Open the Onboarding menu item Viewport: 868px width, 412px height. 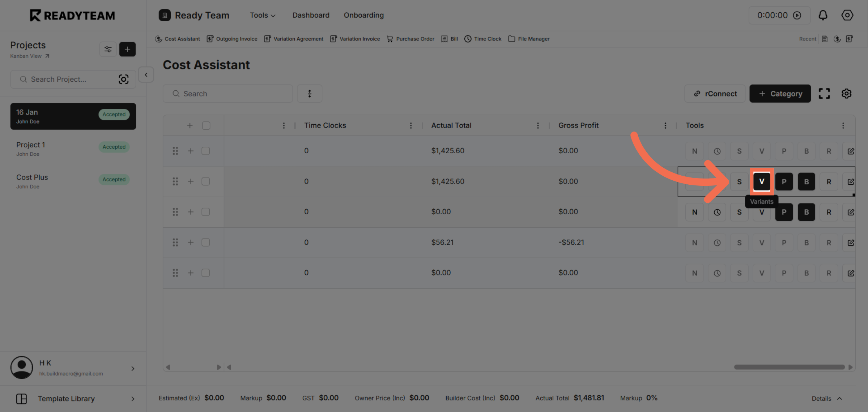pyautogui.click(x=363, y=15)
